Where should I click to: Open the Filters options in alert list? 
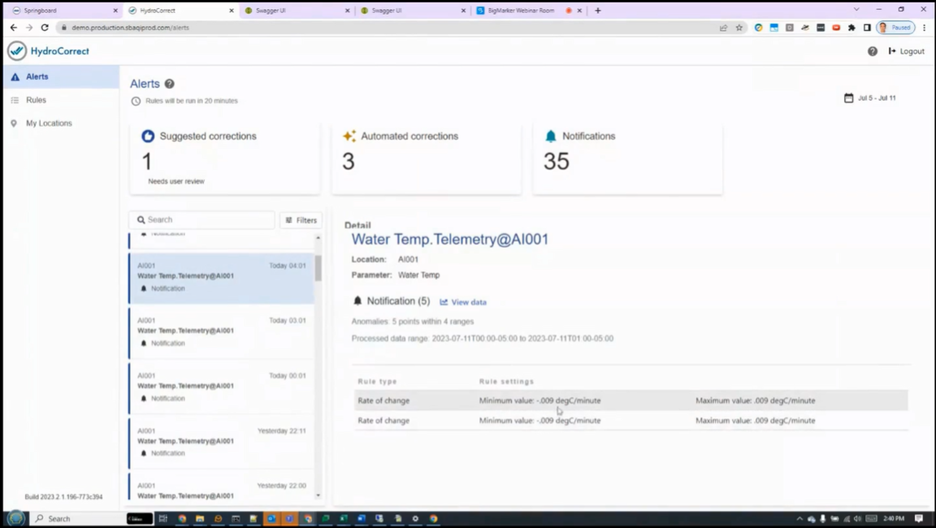pos(301,220)
